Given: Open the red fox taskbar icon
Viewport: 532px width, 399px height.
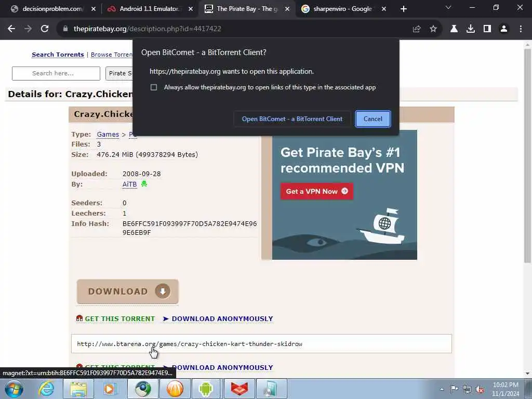Looking at the screenshot, I should (x=240, y=389).
